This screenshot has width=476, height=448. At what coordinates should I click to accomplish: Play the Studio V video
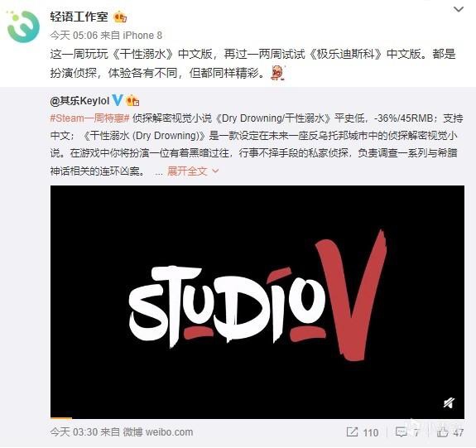[x=257, y=302]
